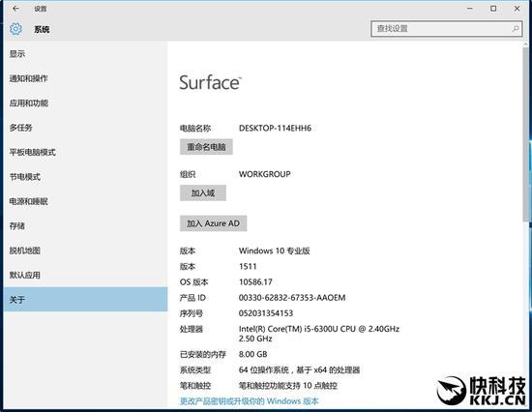This screenshot has height=412, width=532.
Task: Open 应用和功能 settings
Action: tap(85, 103)
